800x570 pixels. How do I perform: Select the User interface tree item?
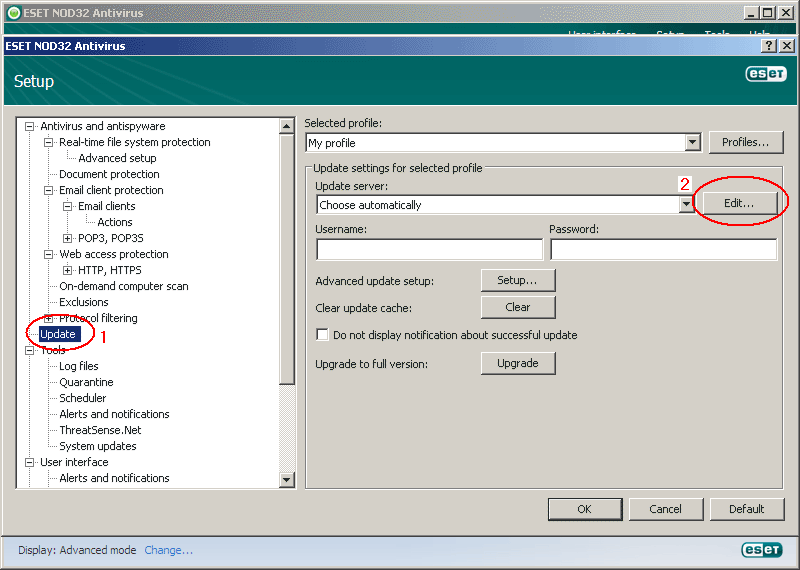pos(74,462)
